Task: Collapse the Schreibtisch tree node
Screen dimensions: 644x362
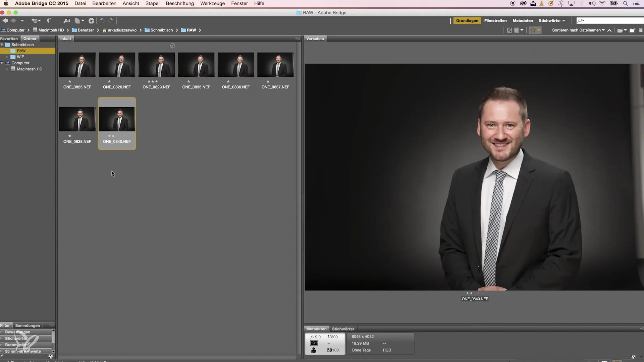Action: pyautogui.click(x=2, y=45)
